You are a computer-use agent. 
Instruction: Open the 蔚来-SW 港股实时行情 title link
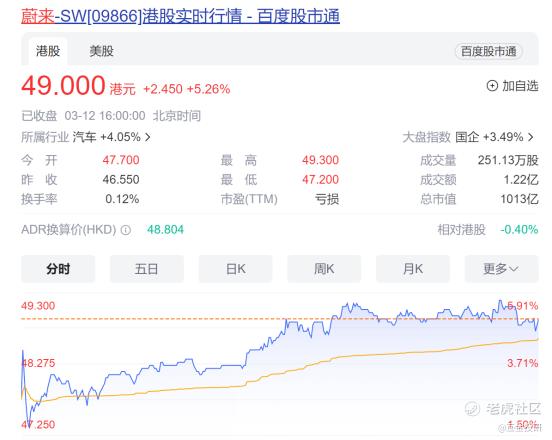click(180, 16)
